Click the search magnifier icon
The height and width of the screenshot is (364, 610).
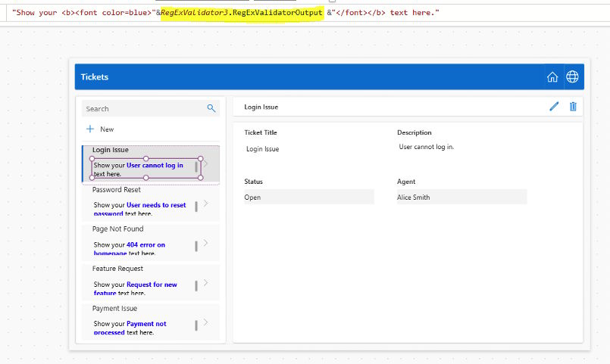[211, 108]
